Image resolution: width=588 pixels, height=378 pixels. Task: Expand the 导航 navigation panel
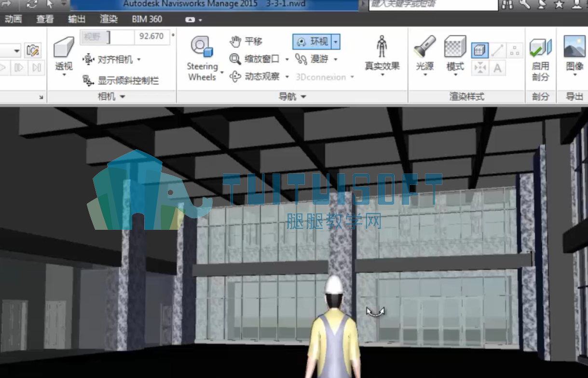coord(292,97)
